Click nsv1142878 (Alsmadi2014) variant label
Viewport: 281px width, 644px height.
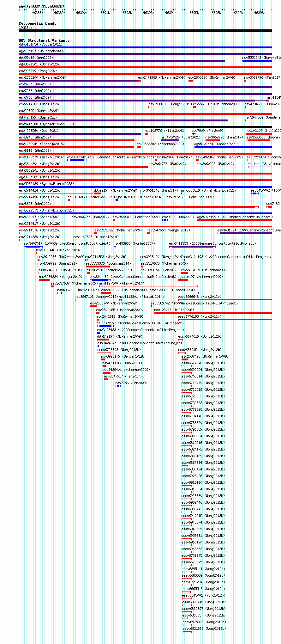pyautogui.click(x=96, y=237)
